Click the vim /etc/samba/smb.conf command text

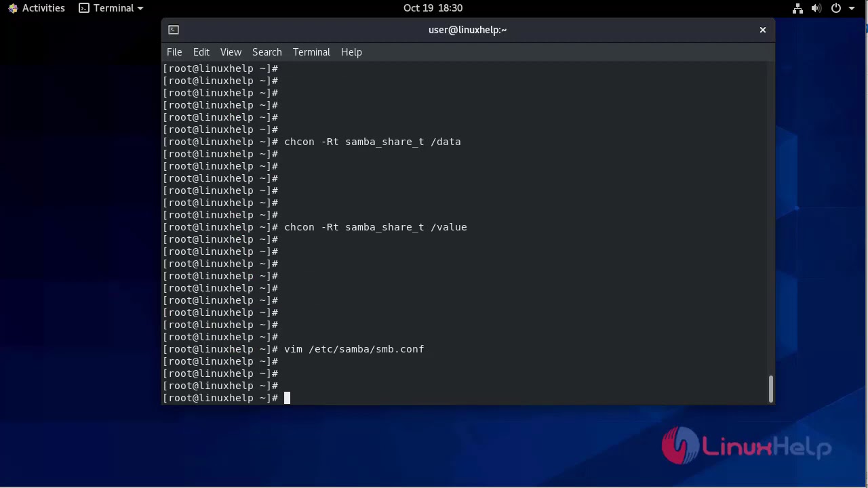(354, 349)
